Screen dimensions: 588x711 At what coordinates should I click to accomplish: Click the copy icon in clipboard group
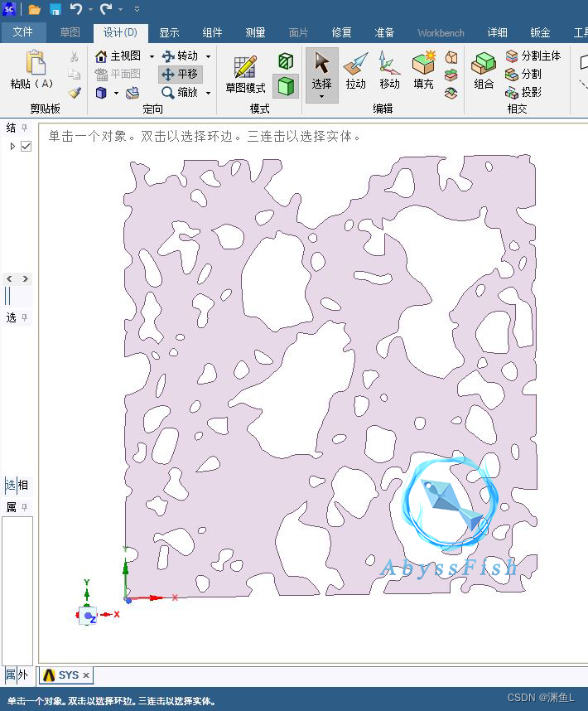pyautogui.click(x=74, y=74)
